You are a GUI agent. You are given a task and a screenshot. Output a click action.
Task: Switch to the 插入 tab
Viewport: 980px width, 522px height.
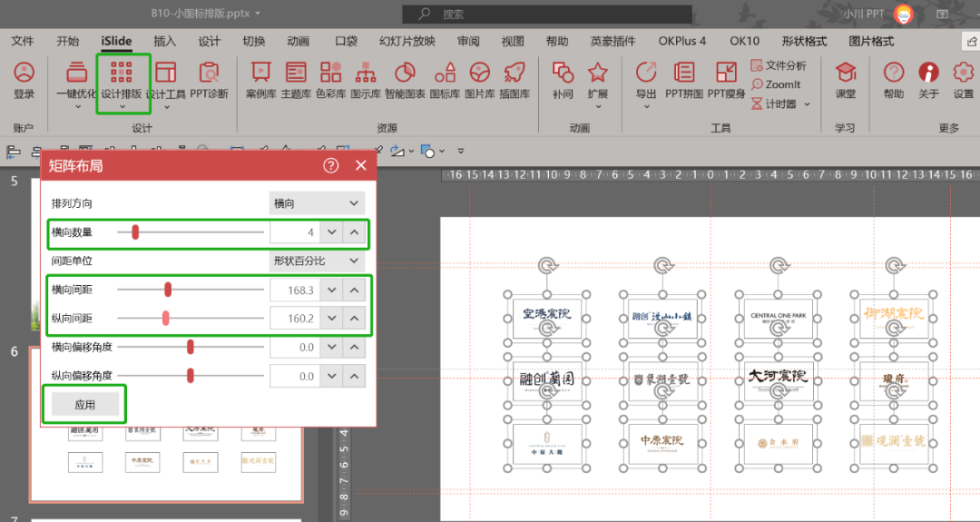click(x=164, y=41)
